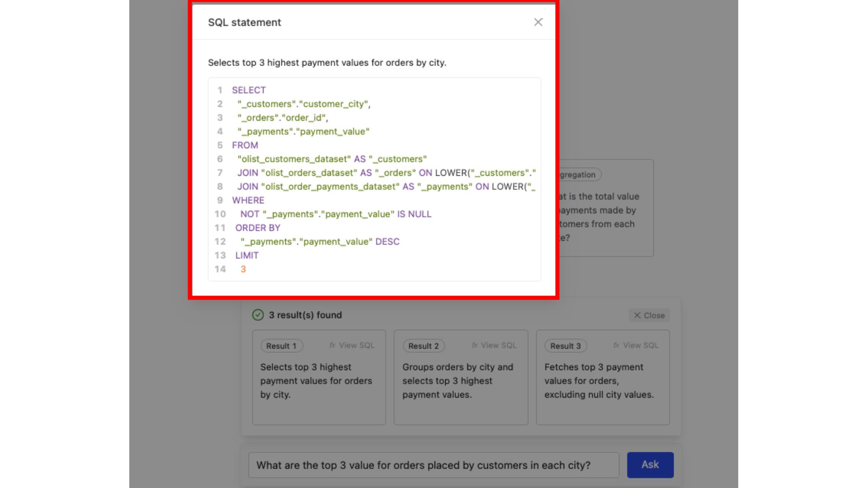This screenshot has height=488, width=868.
Task: Click the FROM keyword on line 5
Action: coord(245,145)
